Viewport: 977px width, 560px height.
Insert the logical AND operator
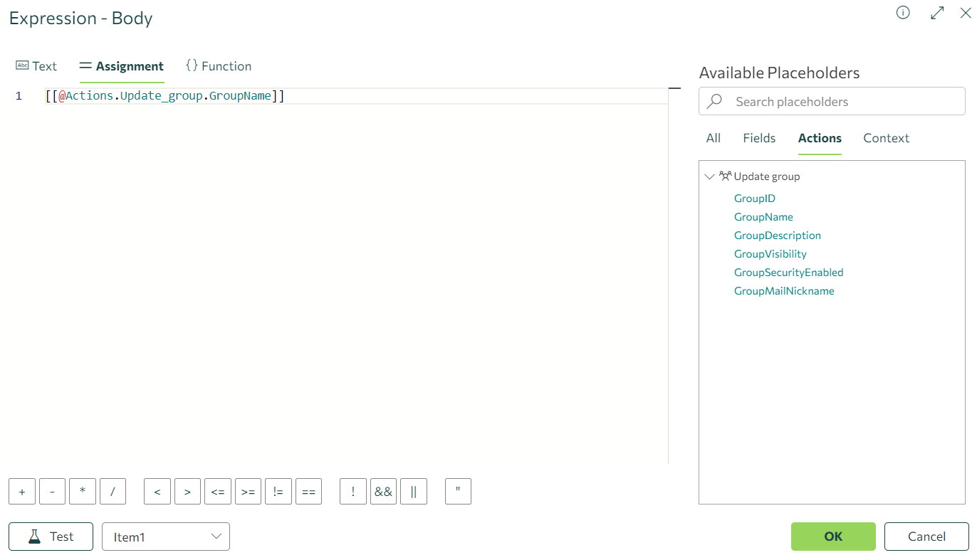[x=383, y=491]
